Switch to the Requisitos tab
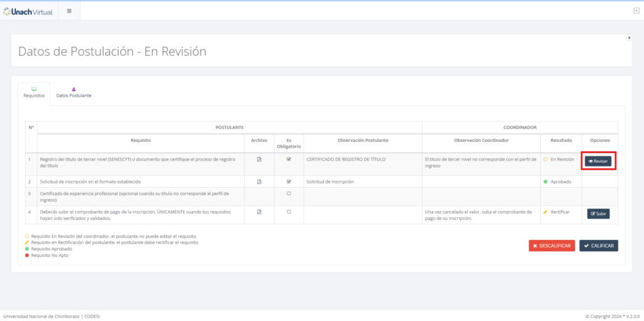This screenshot has height=321, width=644. click(x=34, y=92)
